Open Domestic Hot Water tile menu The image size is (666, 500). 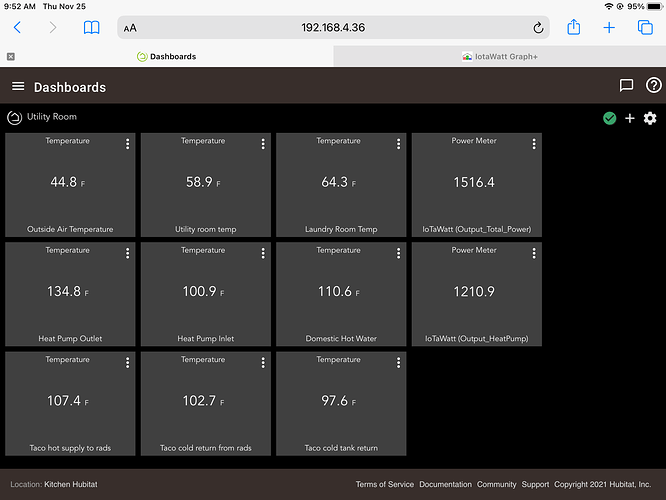tap(398, 254)
